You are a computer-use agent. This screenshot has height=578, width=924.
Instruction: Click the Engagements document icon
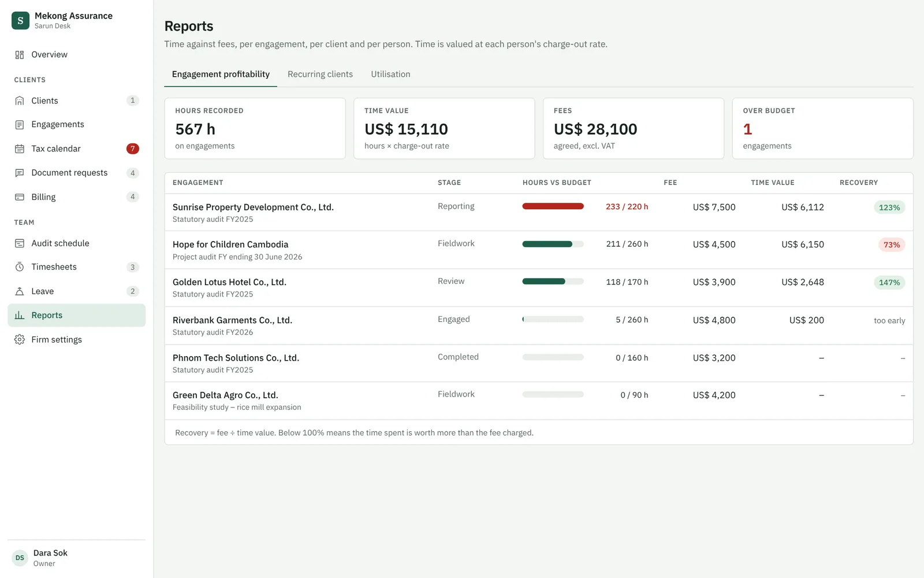click(x=20, y=125)
